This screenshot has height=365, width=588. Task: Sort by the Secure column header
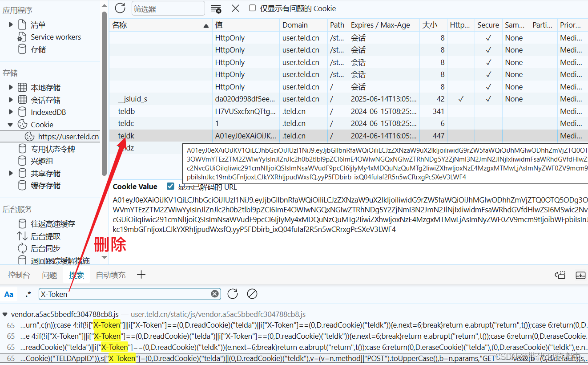[x=488, y=25]
